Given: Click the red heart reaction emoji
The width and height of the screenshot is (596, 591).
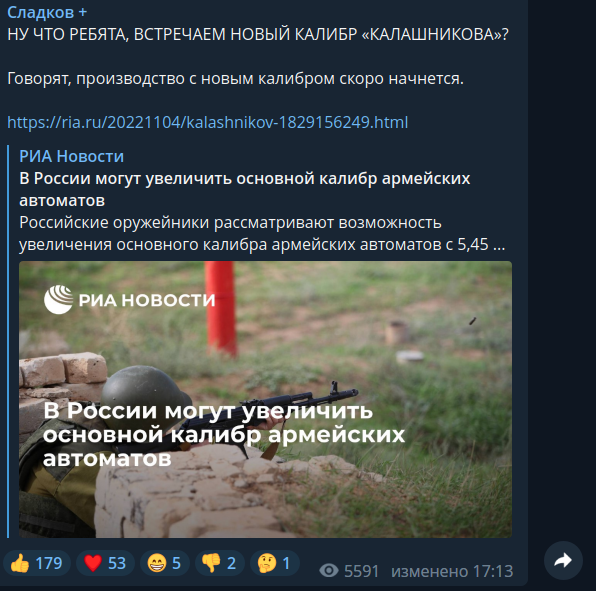Looking at the screenshot, I should (x=93, y=563).
